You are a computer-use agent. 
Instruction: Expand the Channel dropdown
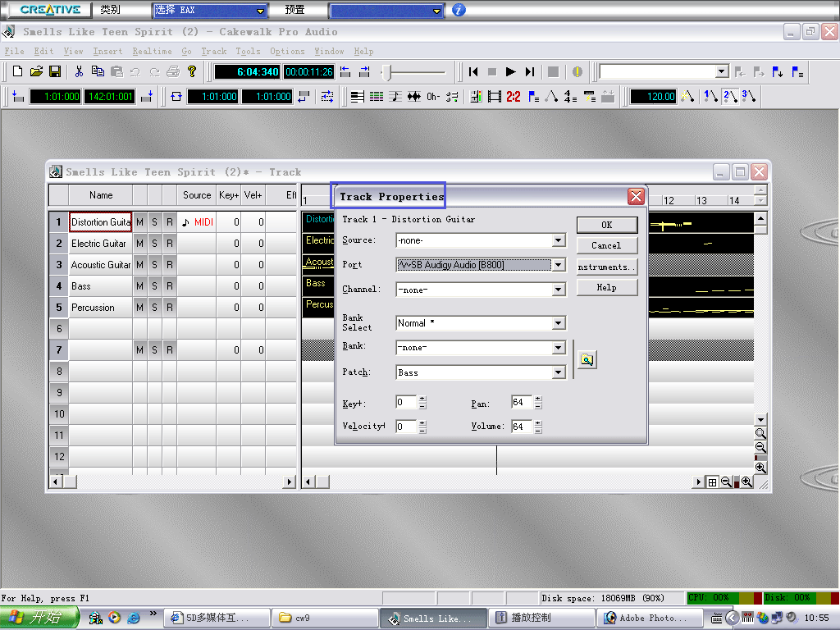558,290
